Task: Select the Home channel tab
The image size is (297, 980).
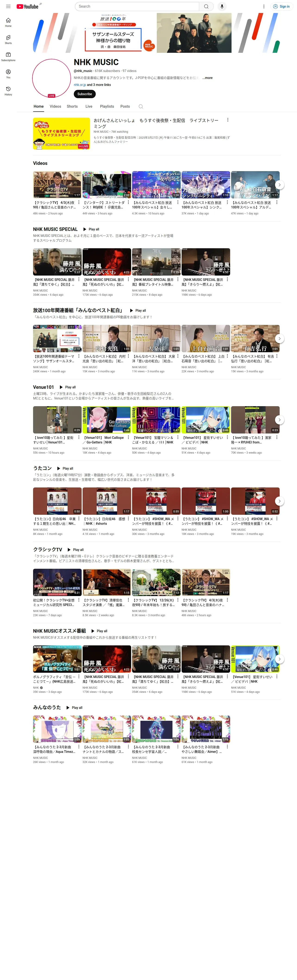Action: click(38, 107)
